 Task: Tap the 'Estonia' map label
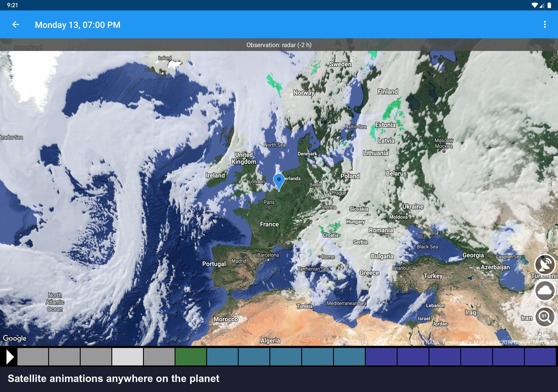pos(385,125)
